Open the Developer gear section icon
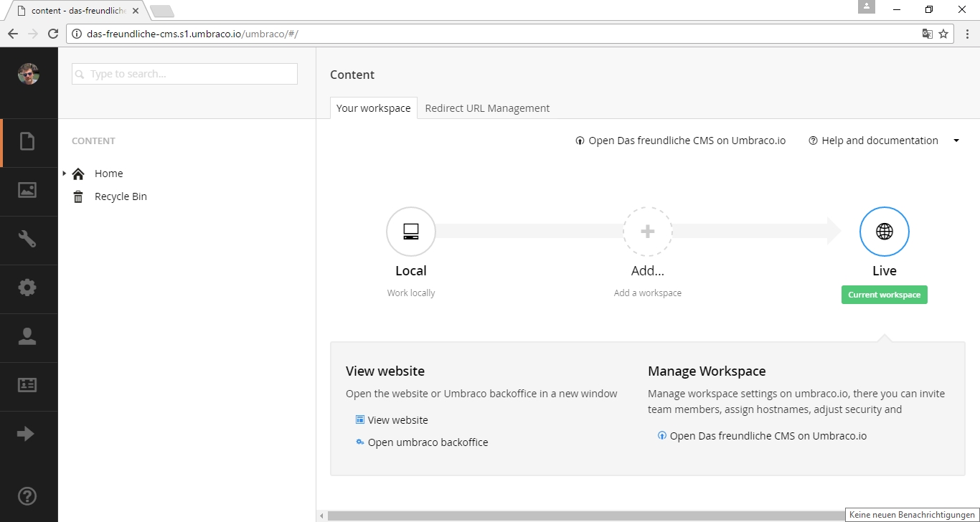Screen dimensions: 980x522 coord(27,288)
